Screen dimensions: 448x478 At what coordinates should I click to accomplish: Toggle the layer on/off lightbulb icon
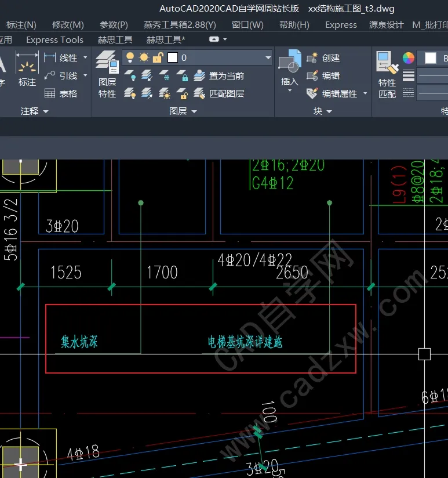tap(130, 57)
